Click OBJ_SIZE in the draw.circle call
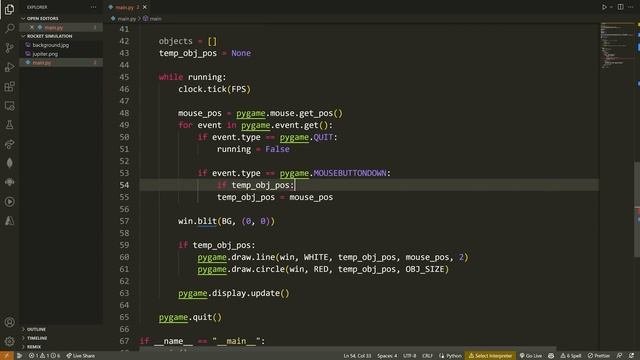Image resolution: width=640 pixels, height=360 pixels. 424,269
